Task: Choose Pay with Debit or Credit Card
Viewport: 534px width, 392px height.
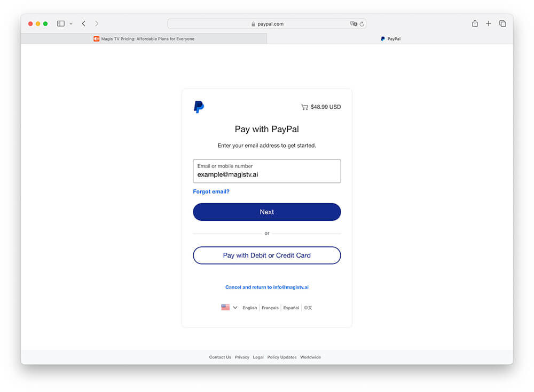Action: (266, 255)
